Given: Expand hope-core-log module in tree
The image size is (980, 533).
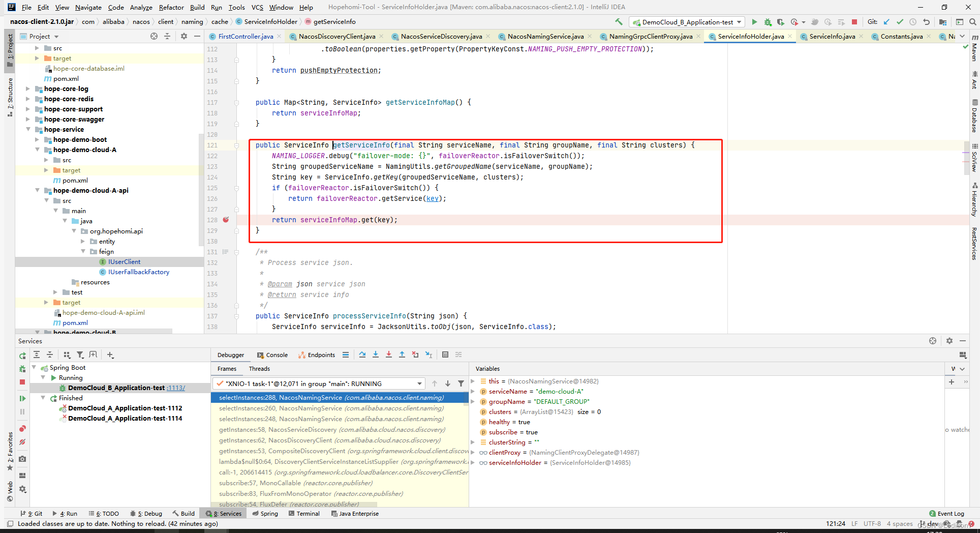Looking at the screenshot, I should [28, 88].
